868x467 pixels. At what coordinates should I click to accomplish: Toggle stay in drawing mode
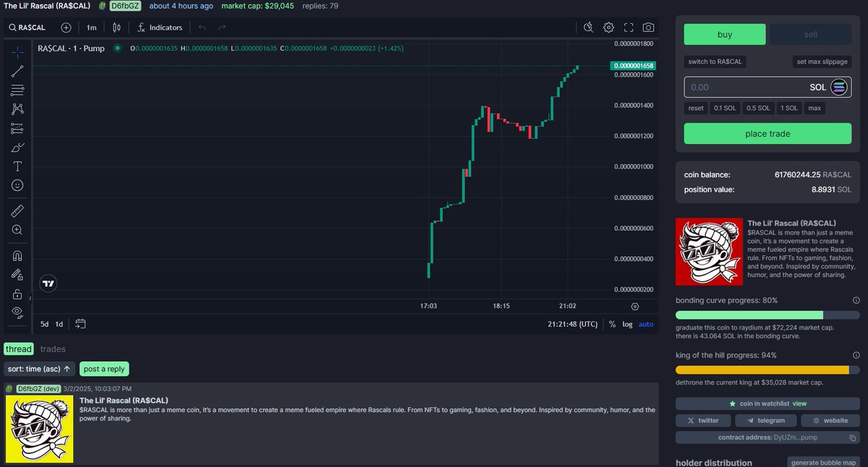(x=17, y=275)
